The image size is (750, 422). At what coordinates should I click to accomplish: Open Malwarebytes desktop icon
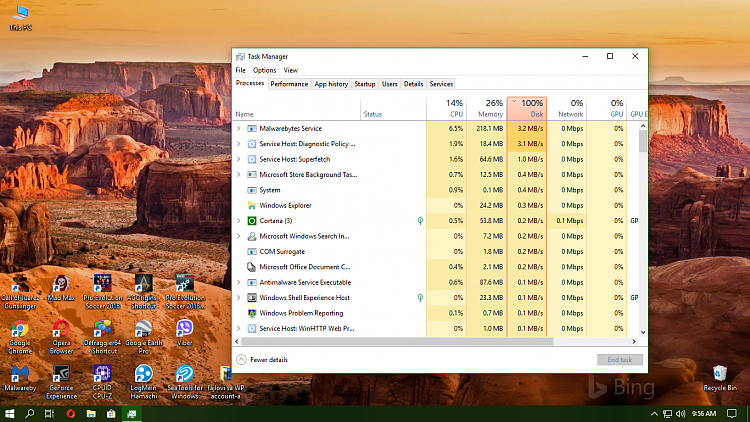pyautogui.click(x=20, y=378)
